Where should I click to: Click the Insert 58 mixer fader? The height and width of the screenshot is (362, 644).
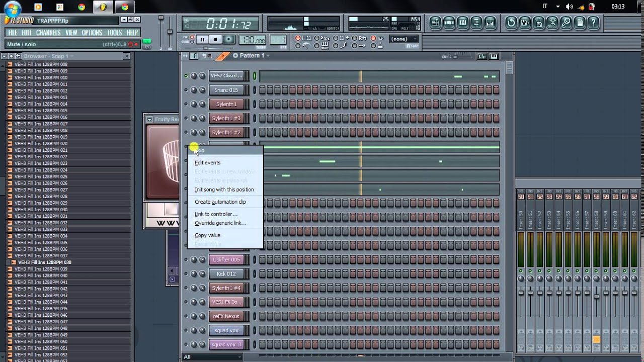click(x=597, y=297)
